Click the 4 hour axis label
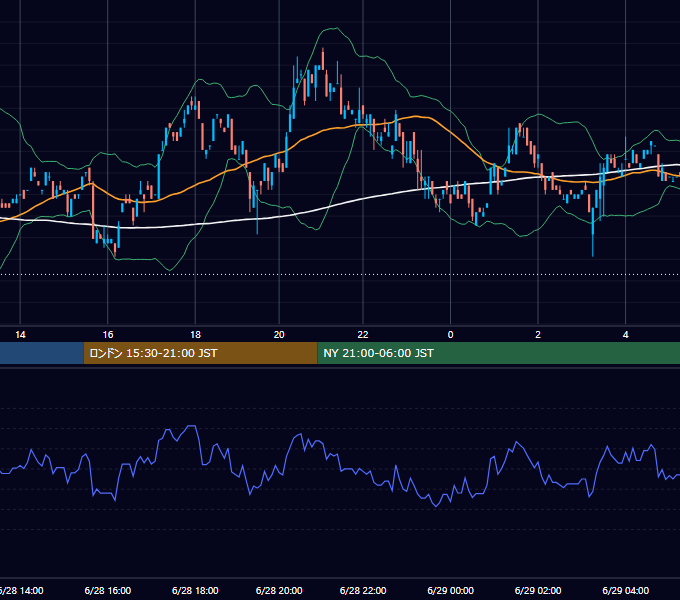The width and height of the screenshot is (680, 600). coord(626,335)
